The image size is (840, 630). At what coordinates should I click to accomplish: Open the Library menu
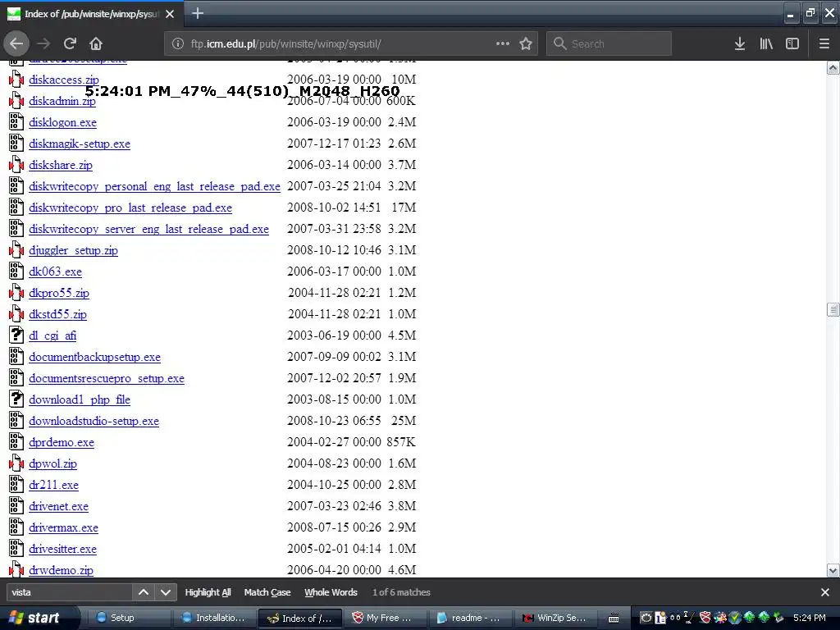pyautogui.click(x=766, y=43)
